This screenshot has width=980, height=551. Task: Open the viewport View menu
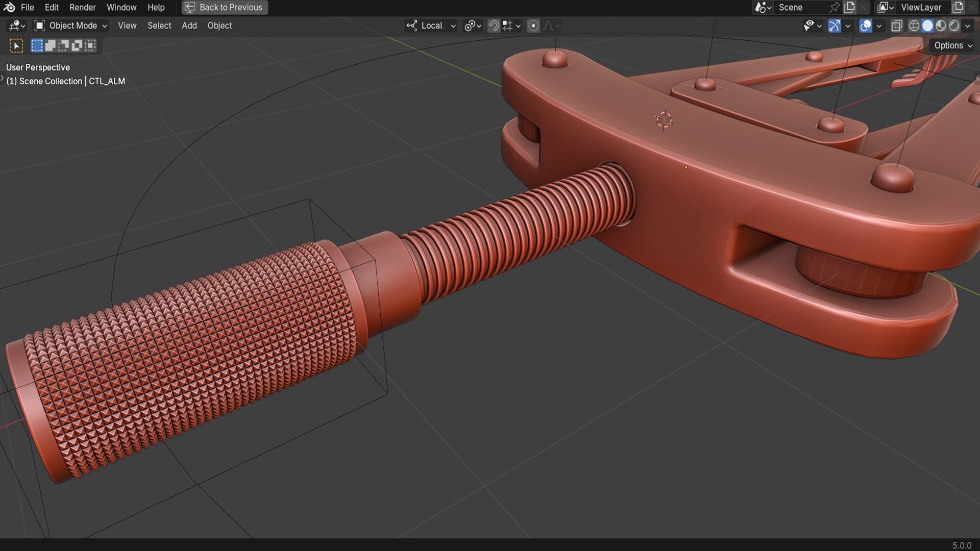[x=127, y=26]
